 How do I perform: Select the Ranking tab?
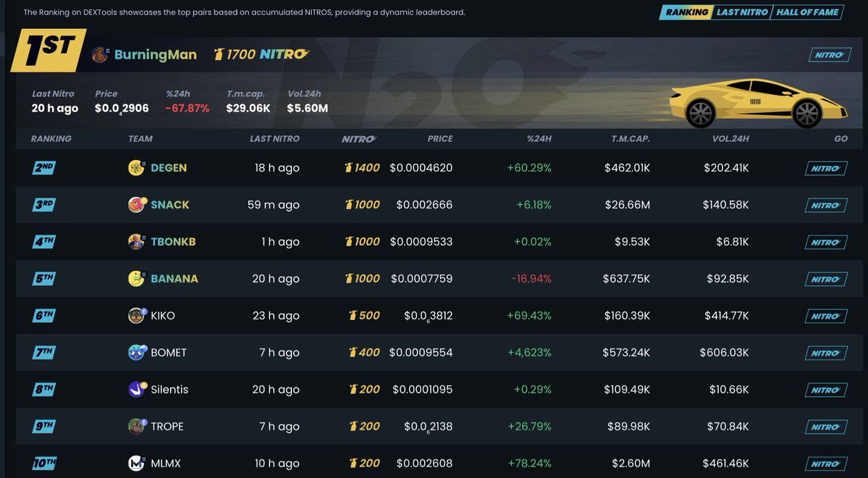686,12
